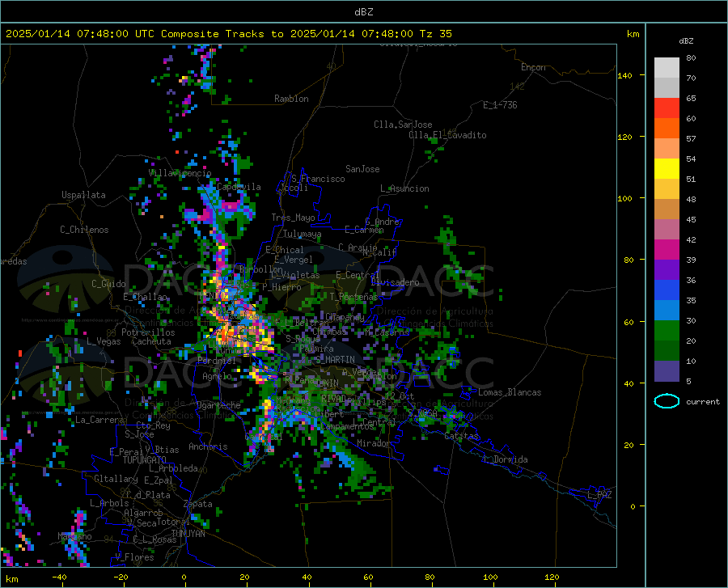Click the '-40' tick on the horizontal axis

click(59, 577)
